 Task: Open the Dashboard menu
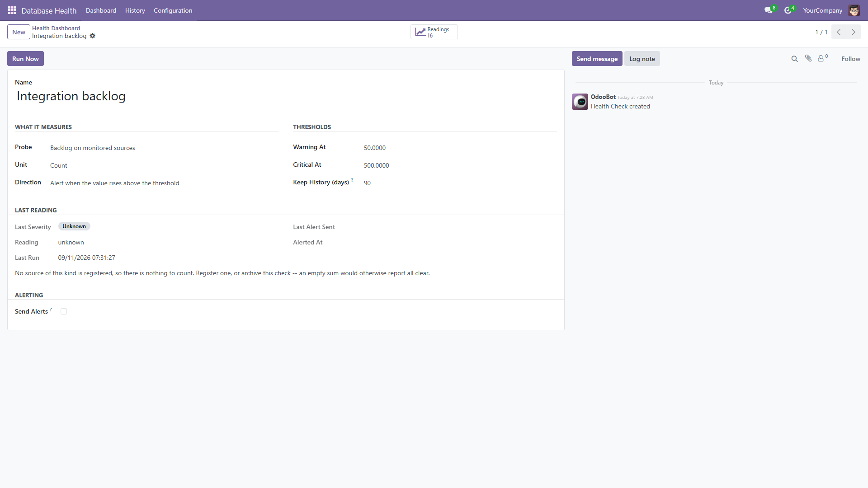coord(101,10)
